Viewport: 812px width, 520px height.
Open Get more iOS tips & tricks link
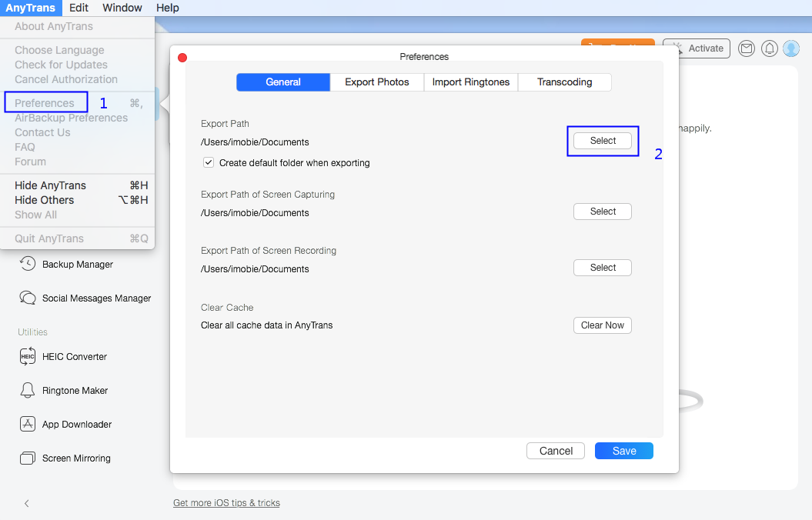pyautogui.click(x=226, y=503)
